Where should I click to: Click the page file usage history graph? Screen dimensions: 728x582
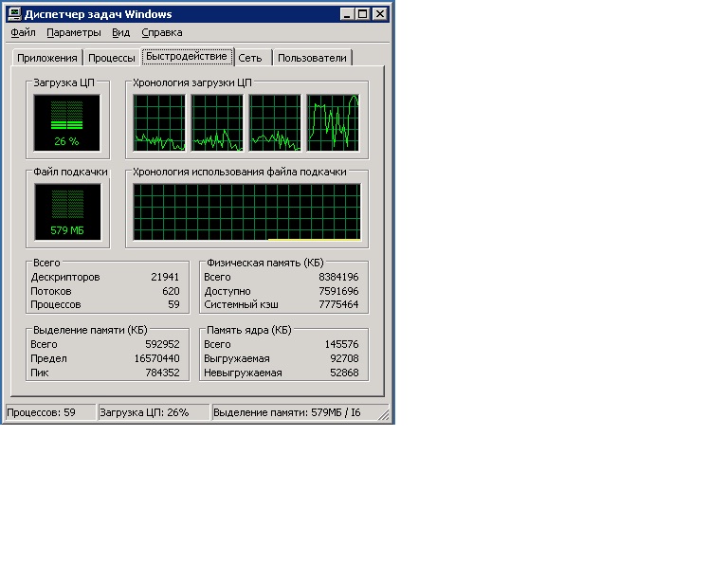pyautogui.click(x=247, y=212)
